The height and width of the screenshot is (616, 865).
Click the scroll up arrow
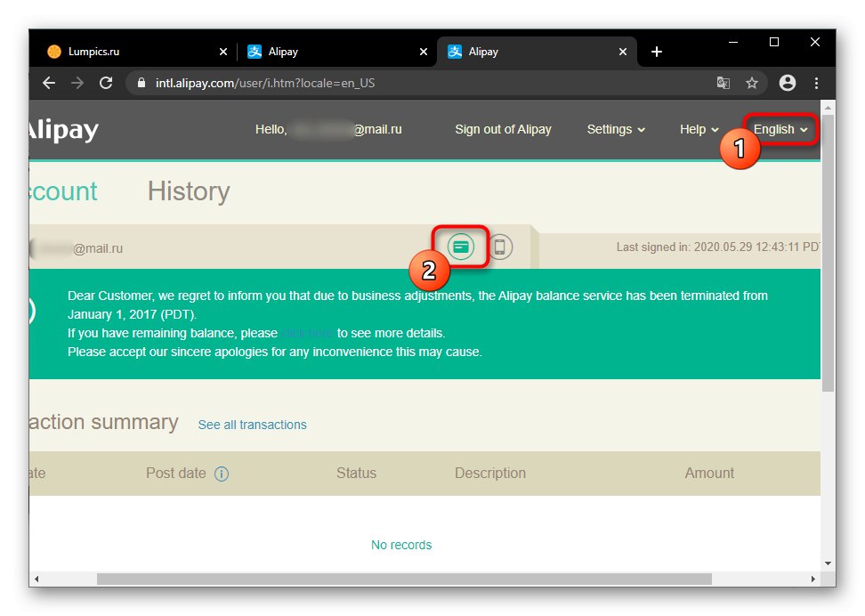[828, 109]
